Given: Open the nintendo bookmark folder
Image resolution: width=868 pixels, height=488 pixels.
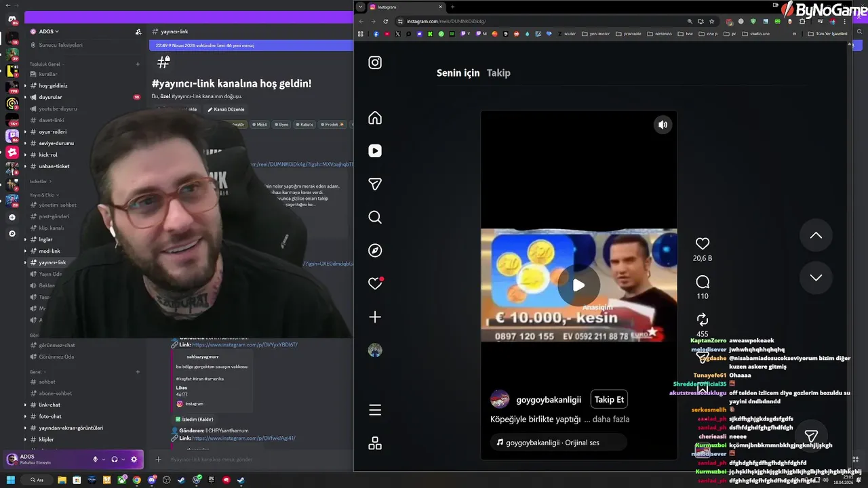Looking at the screenshot, I should tap(660, 34).
